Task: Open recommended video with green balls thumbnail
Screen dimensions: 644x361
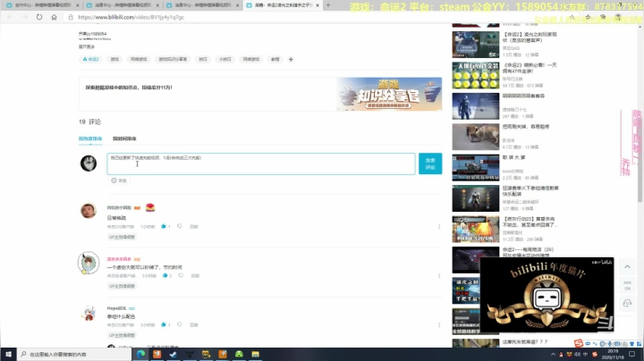Action: pos(476,75)
